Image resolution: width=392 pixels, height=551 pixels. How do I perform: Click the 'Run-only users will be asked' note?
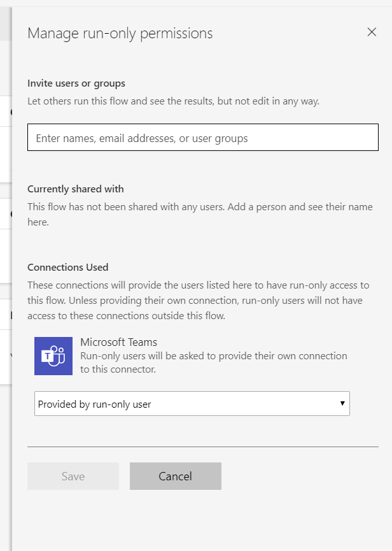coord(213,362)
